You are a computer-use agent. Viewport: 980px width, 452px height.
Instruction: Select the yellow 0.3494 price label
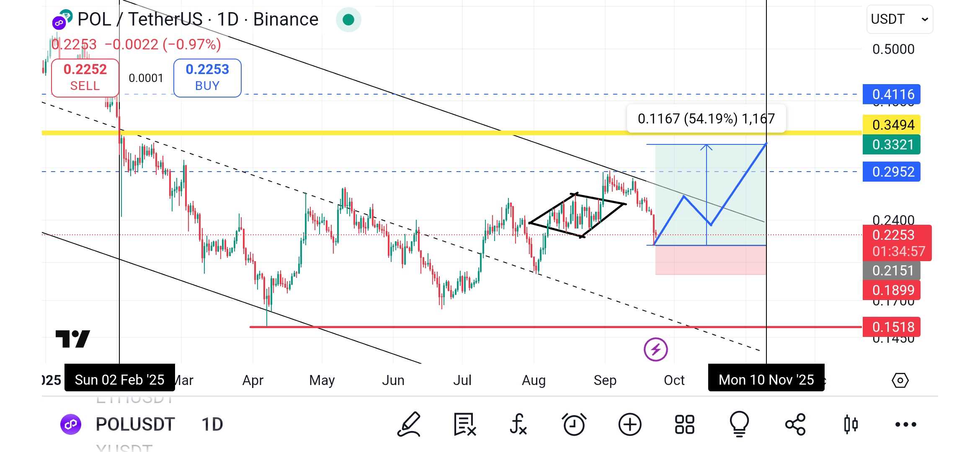coord(891,125)
